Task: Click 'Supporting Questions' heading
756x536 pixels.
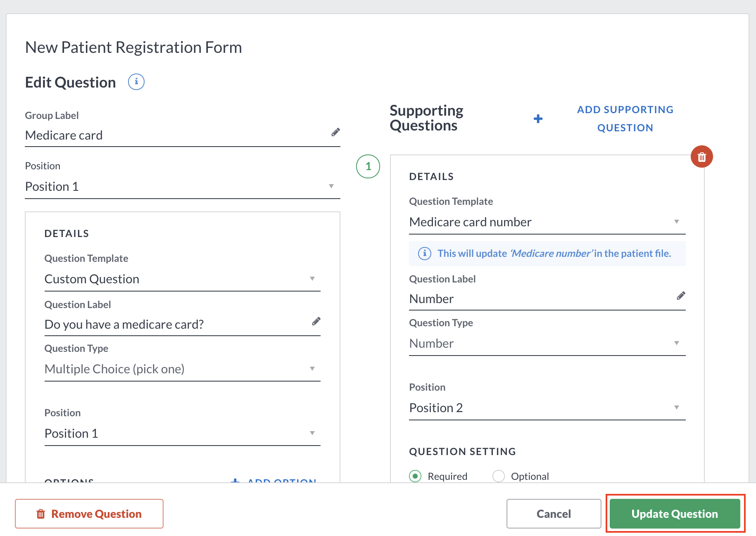Action: coord(426,118)
